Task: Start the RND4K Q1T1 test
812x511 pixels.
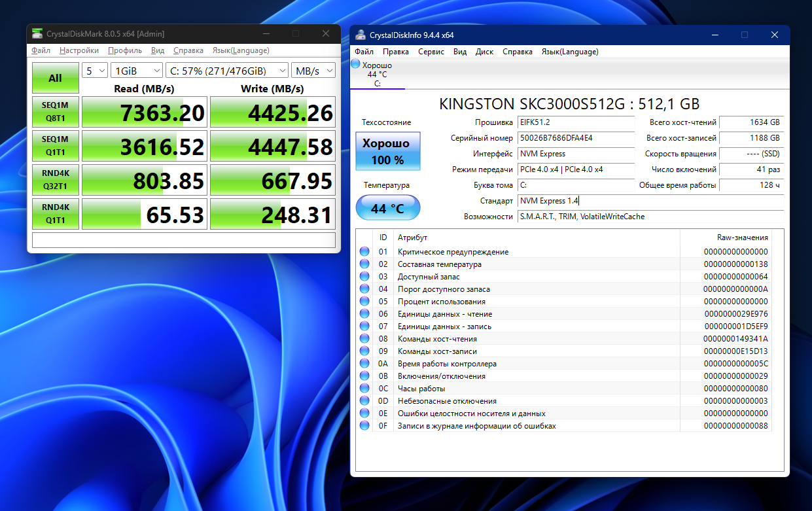Action: (x=56, y=214)
